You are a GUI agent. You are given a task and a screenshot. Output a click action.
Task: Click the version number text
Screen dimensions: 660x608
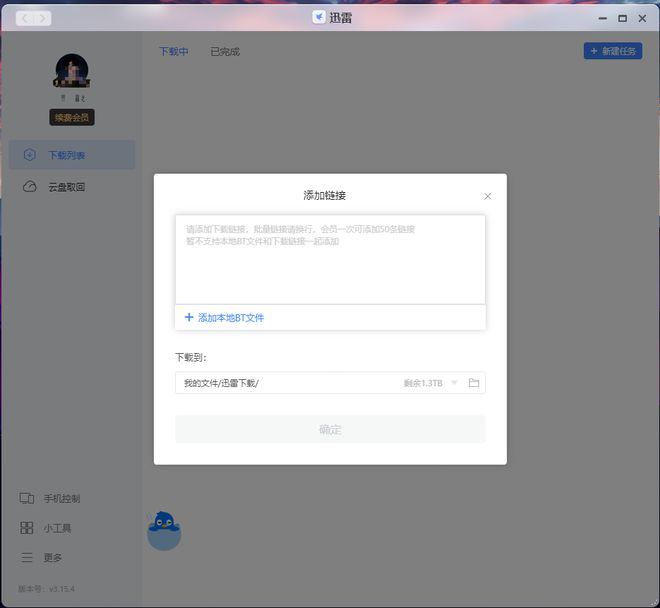[x=46, y=589]
